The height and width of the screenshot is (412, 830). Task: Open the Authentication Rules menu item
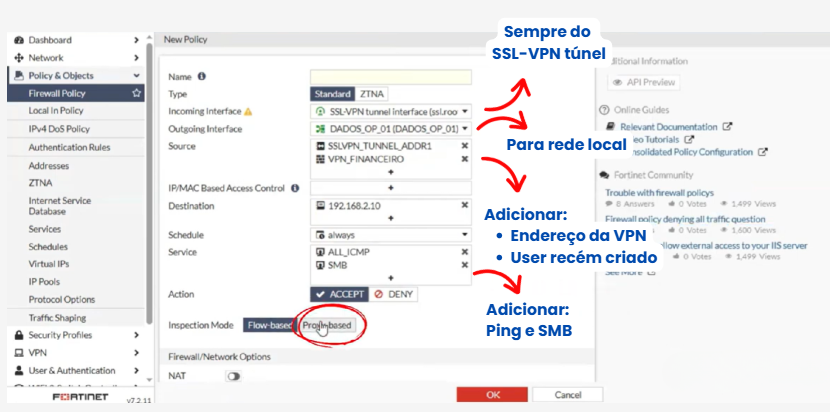69,147
